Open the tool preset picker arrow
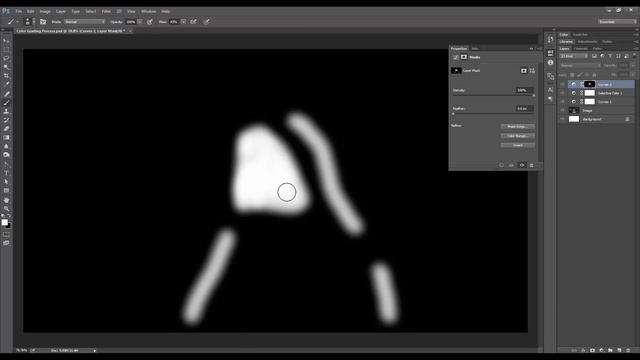This screenshot has width=640, height=360. click(x=17, y=22)
